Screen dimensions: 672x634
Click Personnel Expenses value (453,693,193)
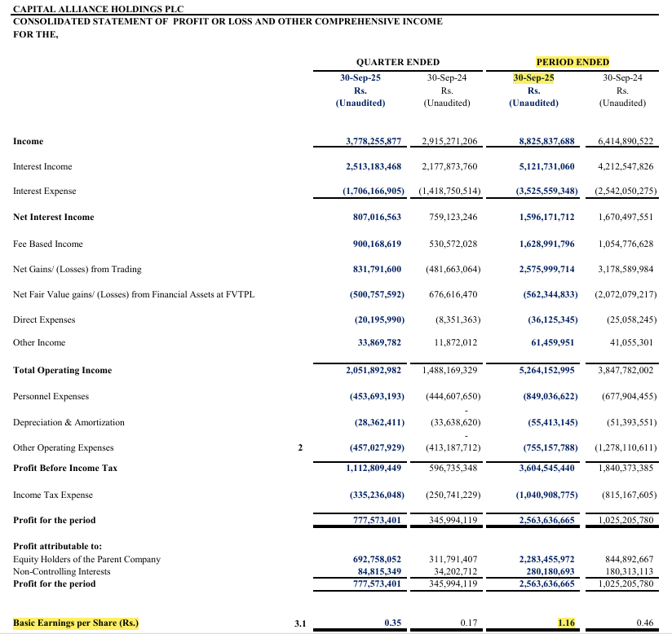point(377,397)
